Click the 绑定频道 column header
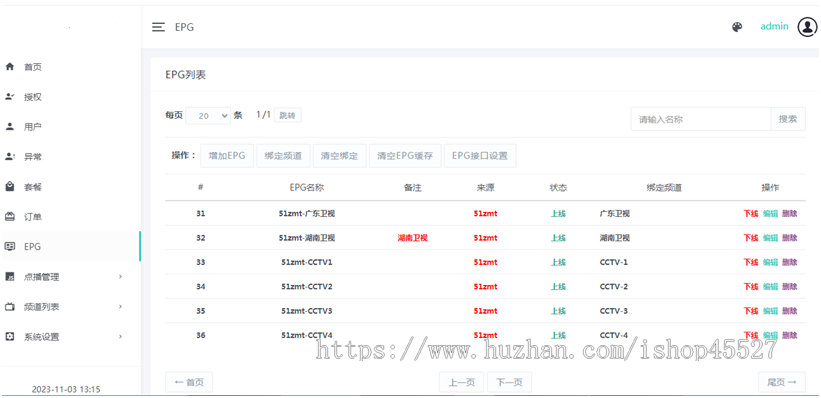Image resolution: width=821 pixels, height=398 pixels. pos(664,187)
